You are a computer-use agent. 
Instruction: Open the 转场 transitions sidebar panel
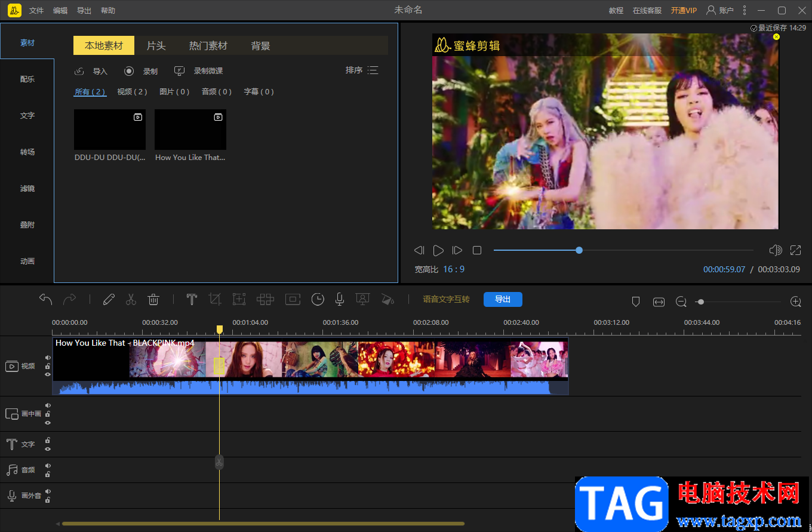click(27, 152)
